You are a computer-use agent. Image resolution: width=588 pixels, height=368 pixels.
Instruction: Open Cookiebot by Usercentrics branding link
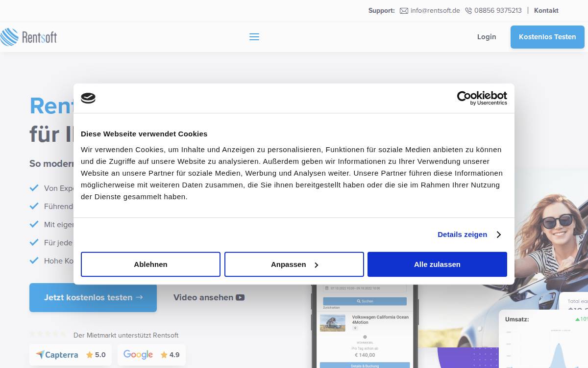(x=482, y=98)
